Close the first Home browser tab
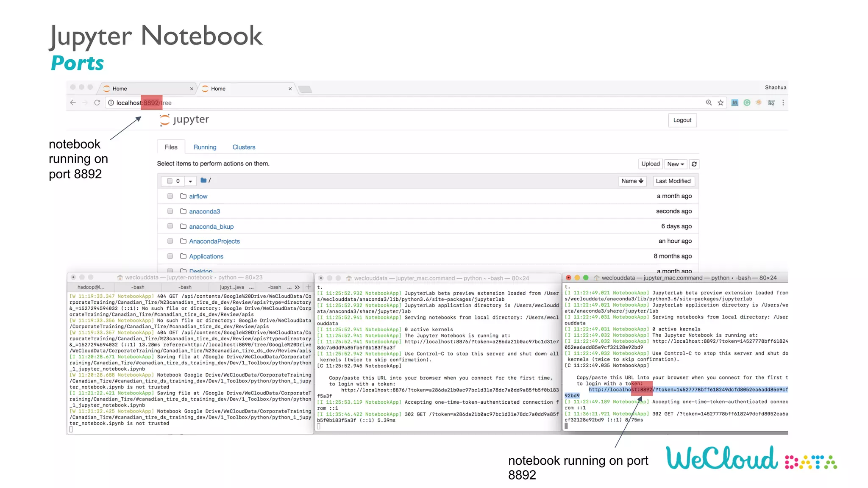Screen dimensions: 868x488 click(192, 89)
